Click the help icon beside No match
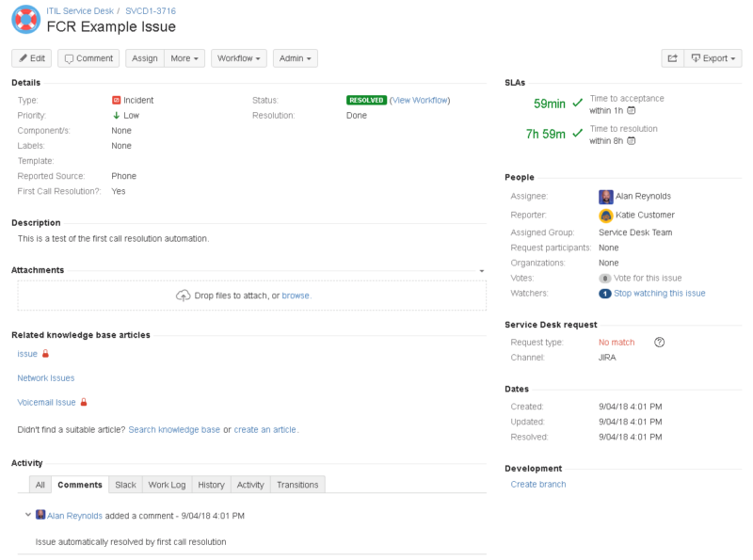This screenshot has width=753, height=560. pos(659,343)
